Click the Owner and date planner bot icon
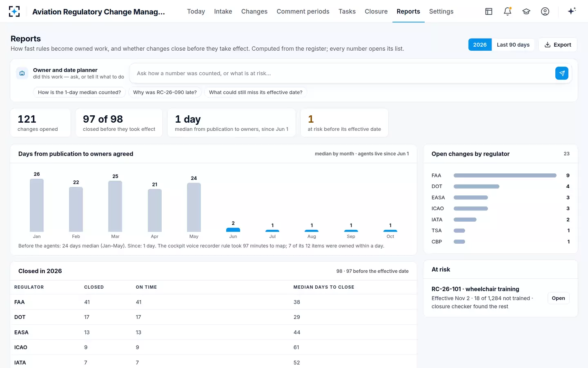The image size is (588, 368). click(x=22, y=73)
